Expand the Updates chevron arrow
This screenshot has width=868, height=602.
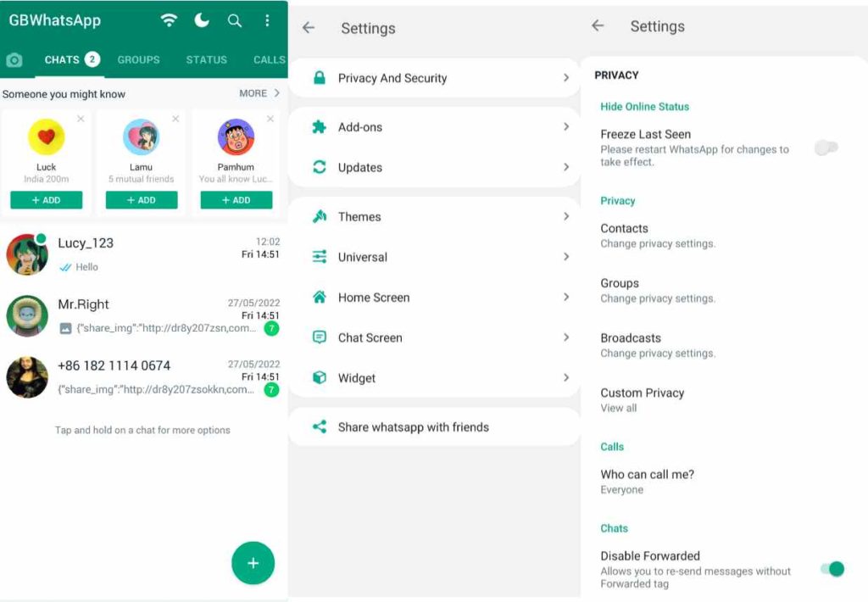point(565,167)
